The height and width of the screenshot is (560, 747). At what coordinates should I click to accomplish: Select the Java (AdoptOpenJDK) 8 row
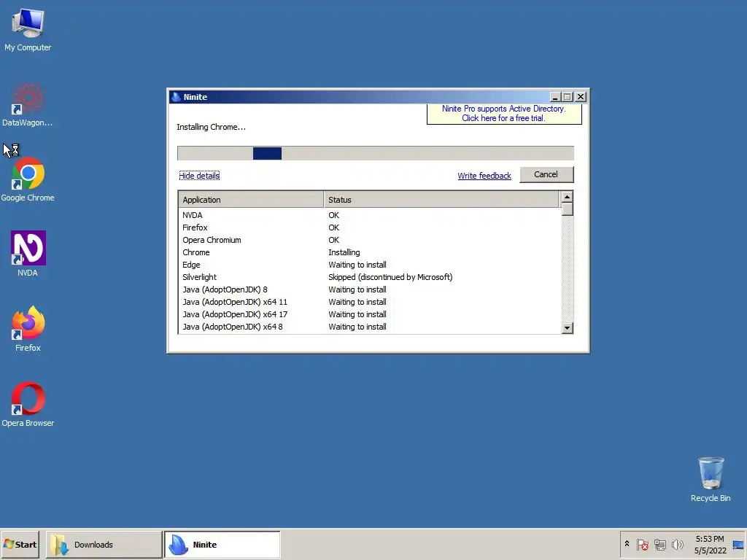pyautogui.click(x=370, y=289)
